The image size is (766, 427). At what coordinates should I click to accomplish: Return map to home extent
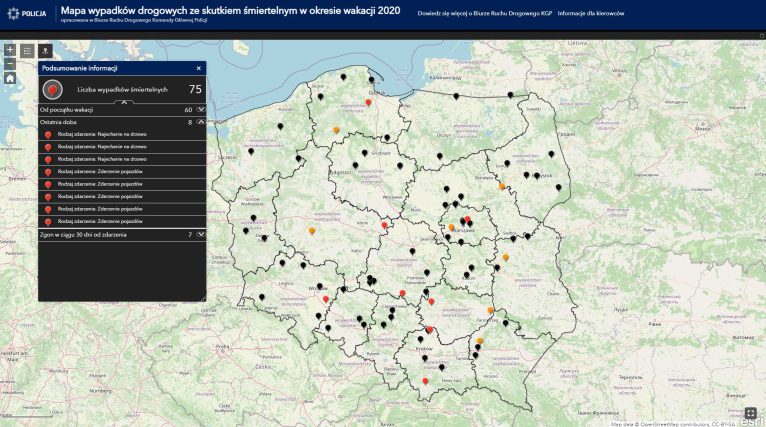point(10,77)
